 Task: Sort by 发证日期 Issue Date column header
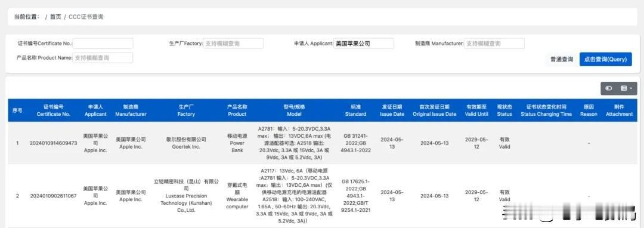(x=392, y=110)
